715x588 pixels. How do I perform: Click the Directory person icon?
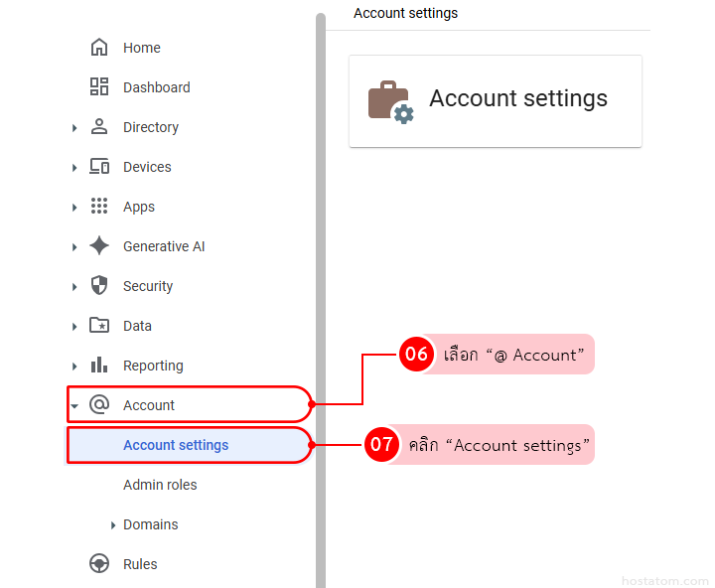click(99, 127)
